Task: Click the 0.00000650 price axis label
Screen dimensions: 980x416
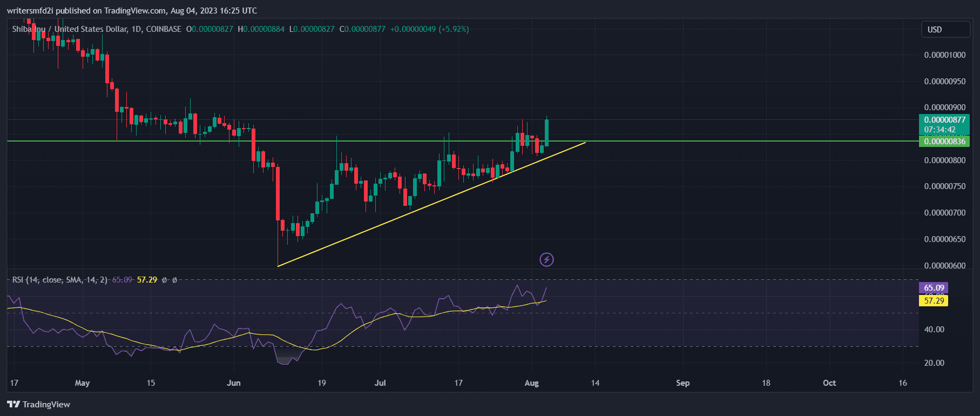Action: tap(945, 239)
